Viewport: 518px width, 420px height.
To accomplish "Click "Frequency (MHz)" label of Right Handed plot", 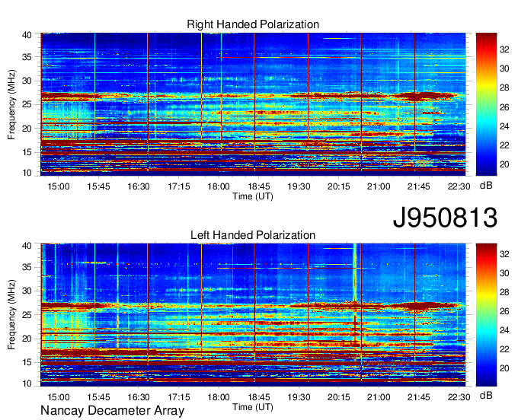I will [x=11, y=104].
